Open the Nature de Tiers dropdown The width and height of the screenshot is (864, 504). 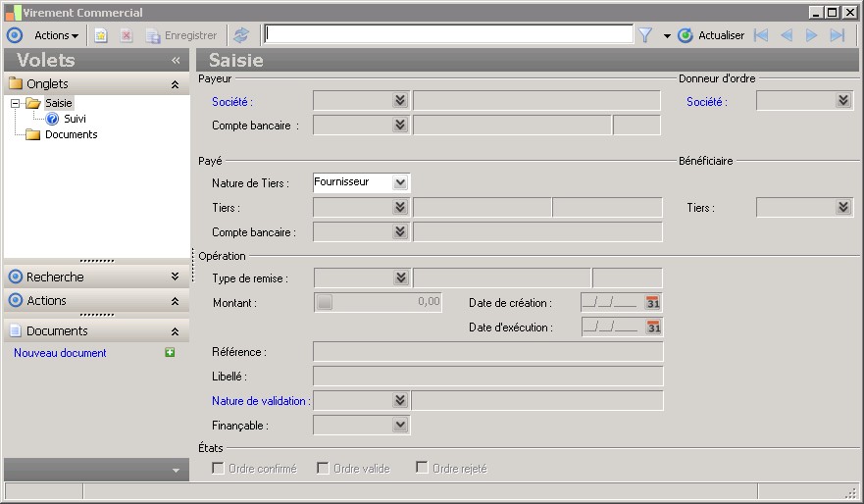[400, 182]
